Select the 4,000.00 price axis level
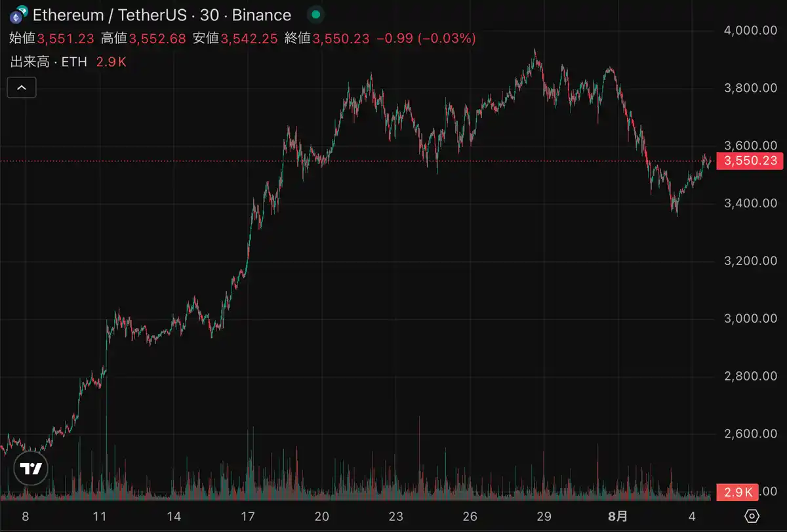Image resolution: width=787 pixels, height=532 pixels. pos(750,30)
